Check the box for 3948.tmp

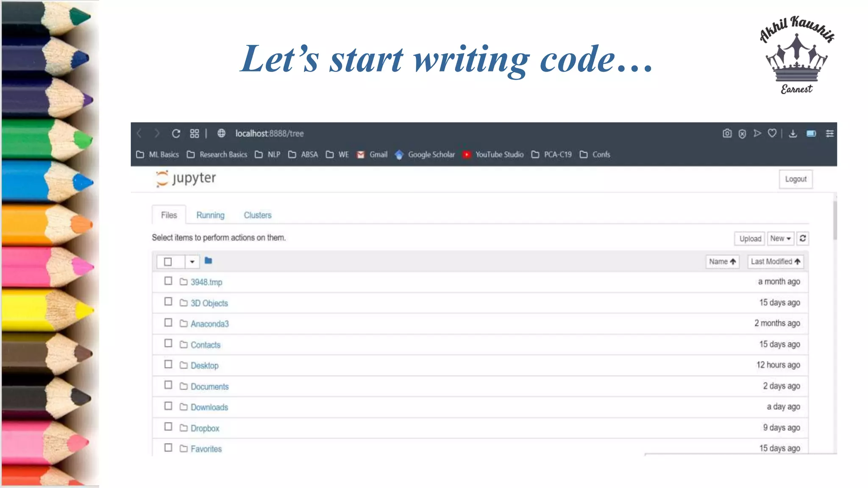point(168,281)
